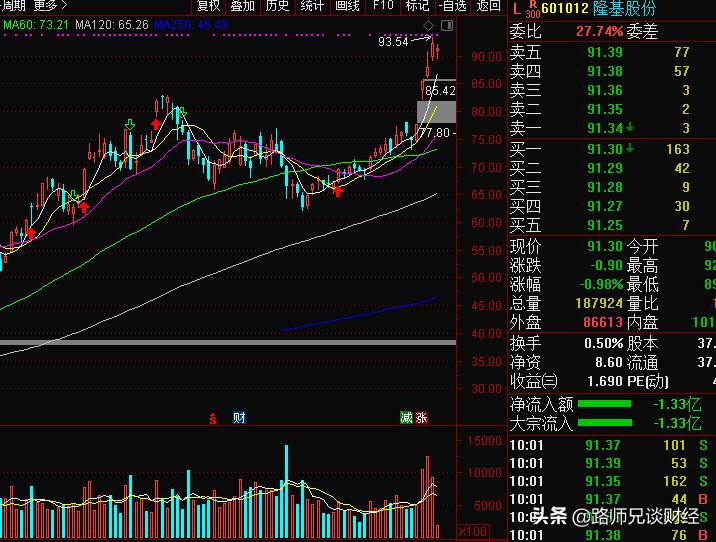Click the 大宗流入 green bar
Screen dimensions: 716x542
tap(605, 423)
